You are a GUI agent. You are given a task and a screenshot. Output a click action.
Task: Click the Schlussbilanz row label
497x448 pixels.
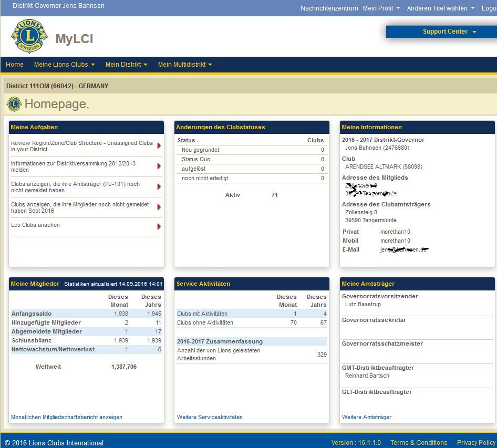(32, 340)
